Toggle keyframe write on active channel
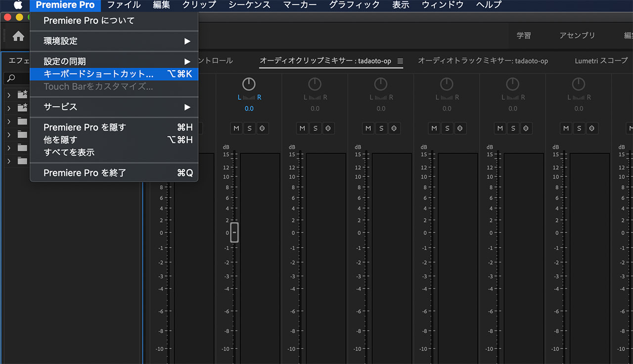 pyautogui.click(x=262, y=129)
